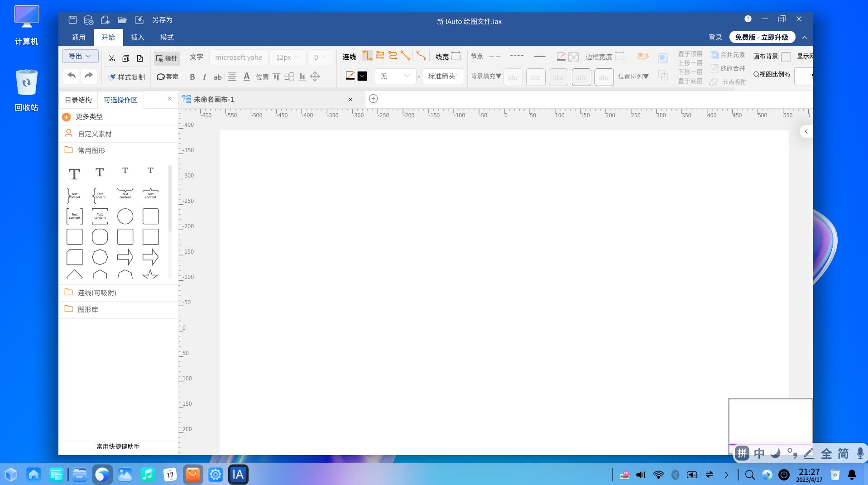The width and height of the screenshot is (868, 485).
Task: Toggle bold text formatting
Action: (192, 77)
